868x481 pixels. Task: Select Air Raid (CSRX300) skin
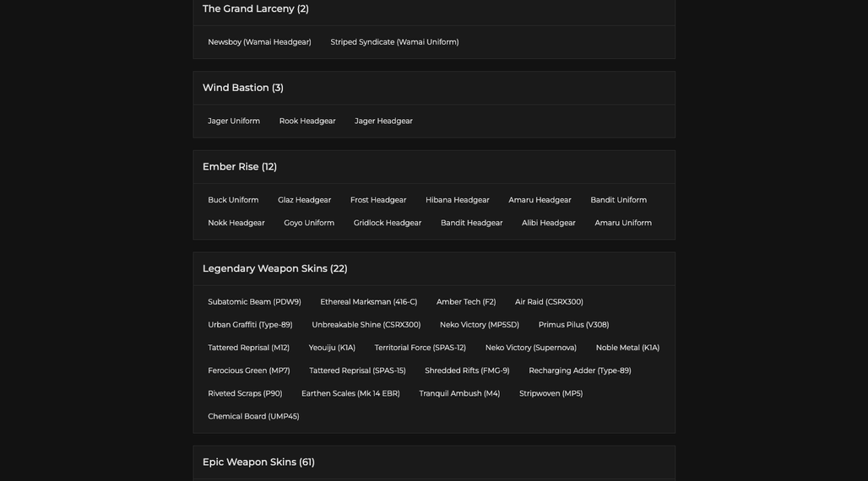pos(549,301)
